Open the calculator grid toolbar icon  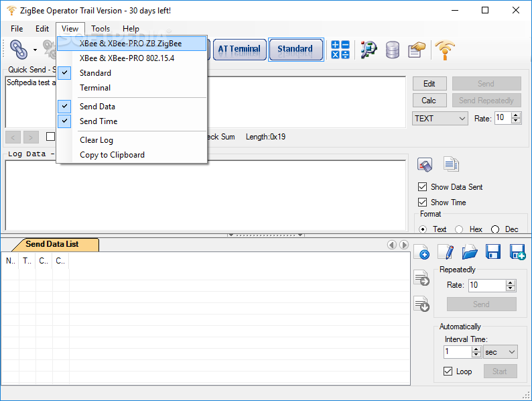(340, 50)
